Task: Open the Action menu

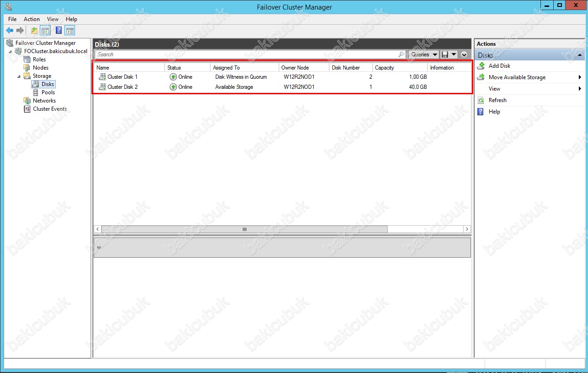Action: point(32,19)
